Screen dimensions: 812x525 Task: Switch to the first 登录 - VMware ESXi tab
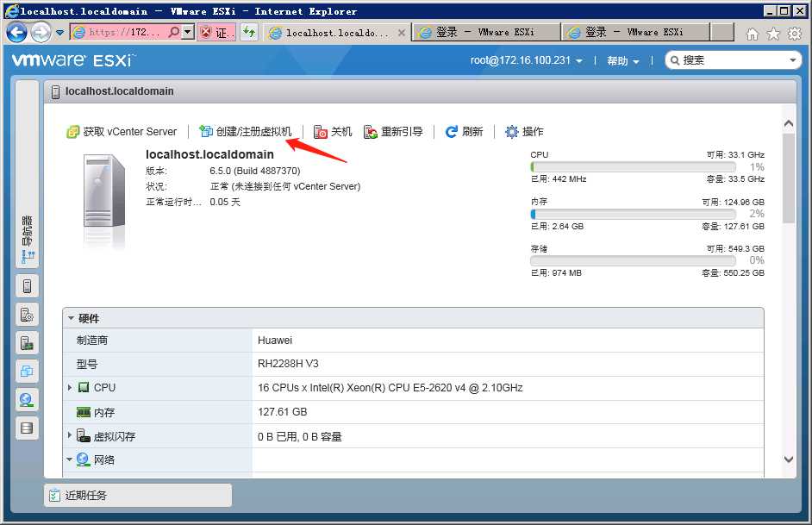point(486,32)
